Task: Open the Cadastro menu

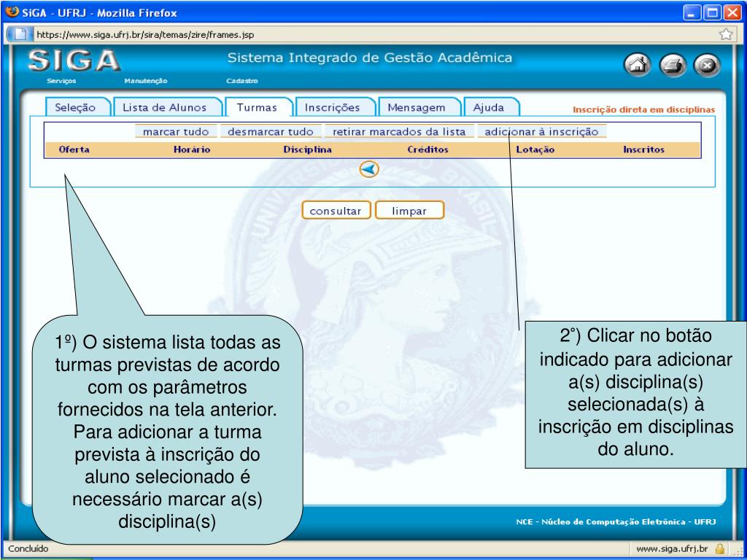Action: point(242,81)
